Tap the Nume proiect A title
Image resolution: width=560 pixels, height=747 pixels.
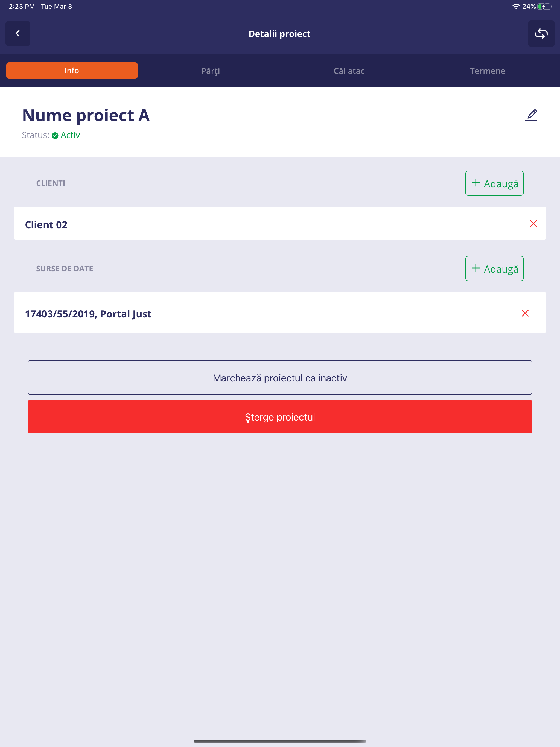point(86,115)
